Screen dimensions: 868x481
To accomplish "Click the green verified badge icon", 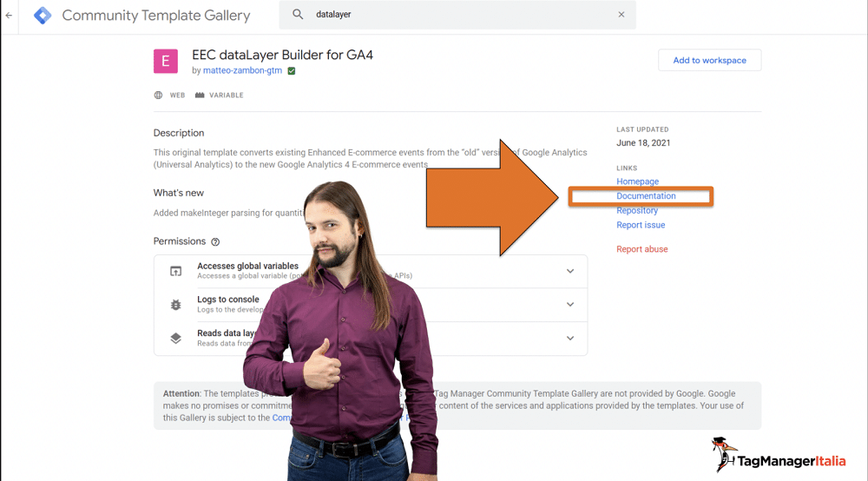I will coord(292,71).
